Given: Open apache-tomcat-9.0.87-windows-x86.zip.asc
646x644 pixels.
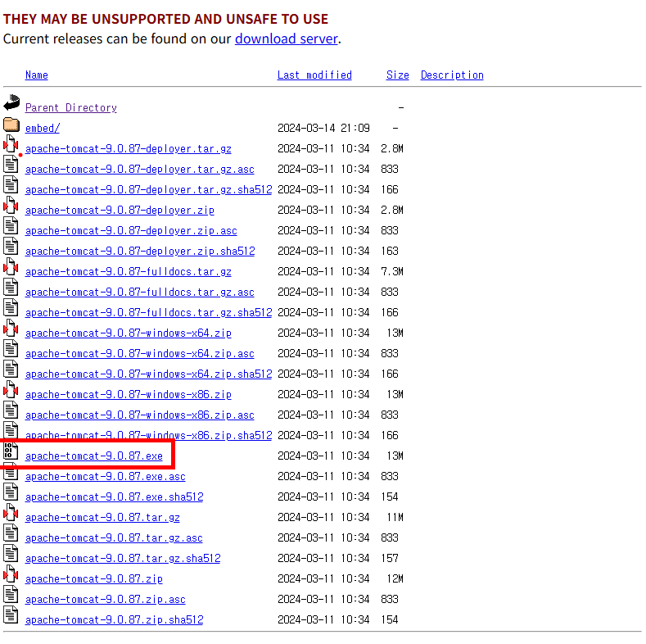Looking at the screenshot, I should (140, 415).
